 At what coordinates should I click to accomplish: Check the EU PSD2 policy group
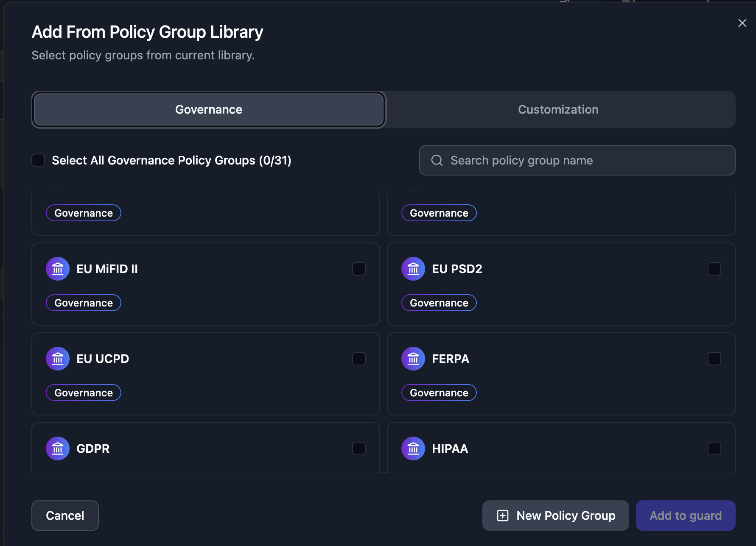click(x=714, y=269)
